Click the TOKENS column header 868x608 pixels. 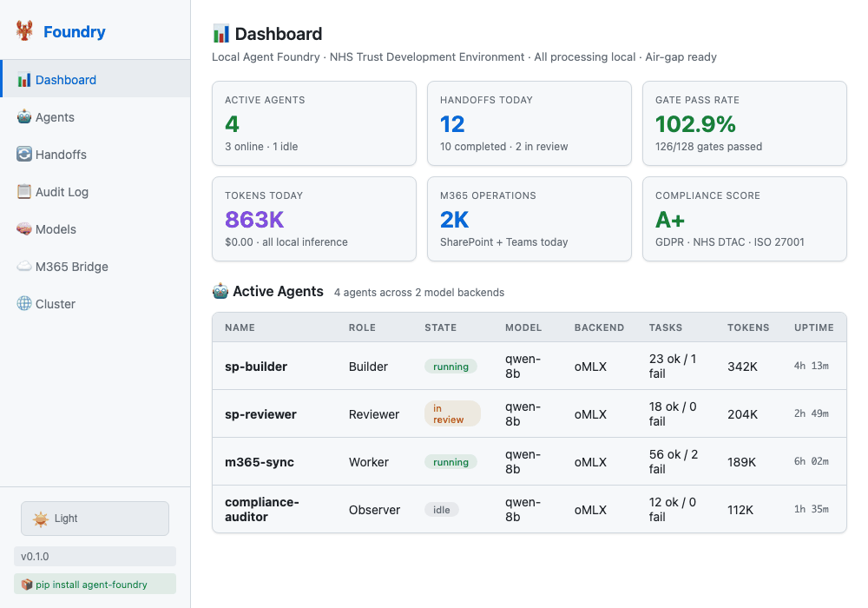[748, 327]
